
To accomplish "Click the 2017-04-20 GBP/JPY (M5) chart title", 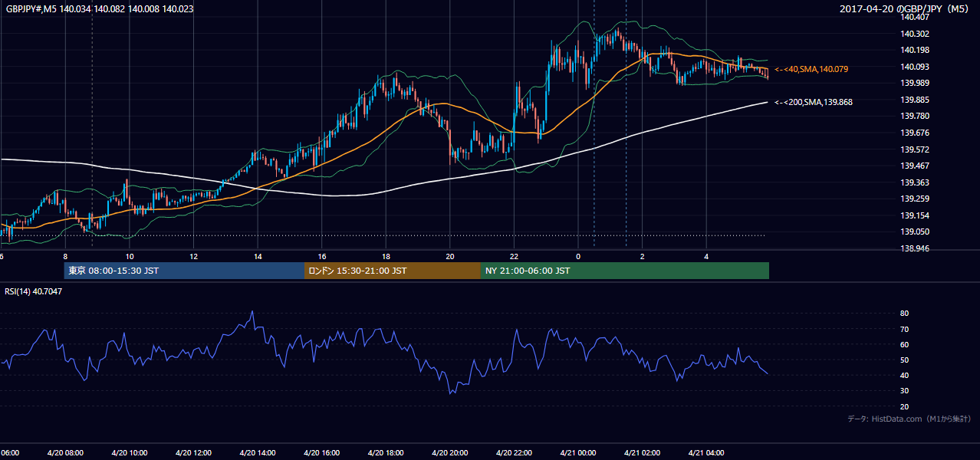I will pos(905,8).
